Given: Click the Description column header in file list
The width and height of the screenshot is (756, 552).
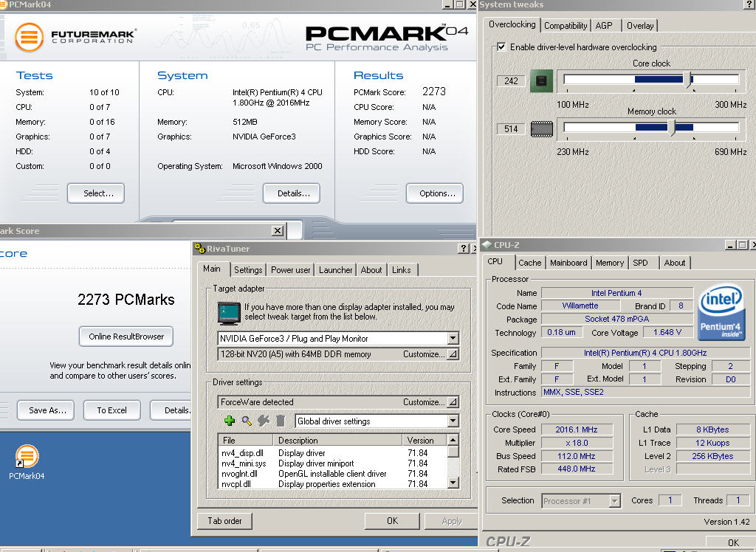Looking at the screenshot, I should (337, 440).
